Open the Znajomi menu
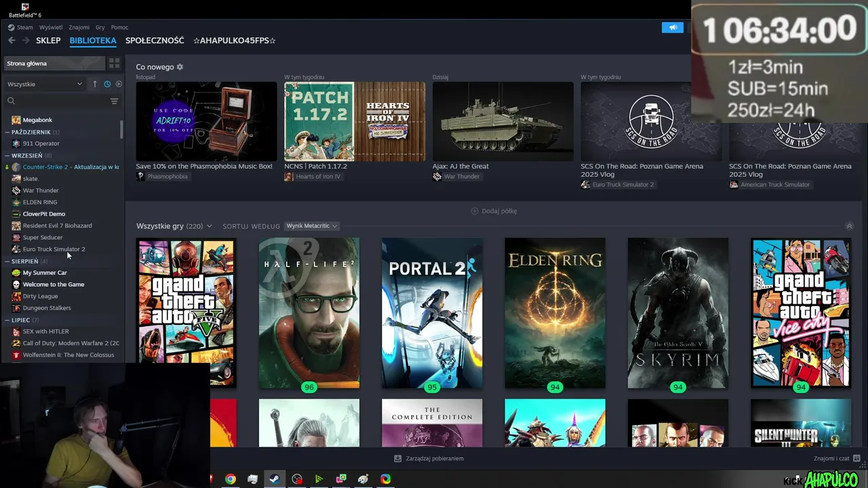The image size is (868, 488). [79, 28]
